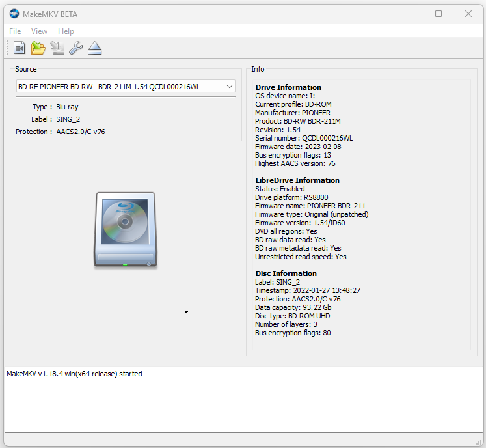Click the 'Disc Information' heading

286,273
